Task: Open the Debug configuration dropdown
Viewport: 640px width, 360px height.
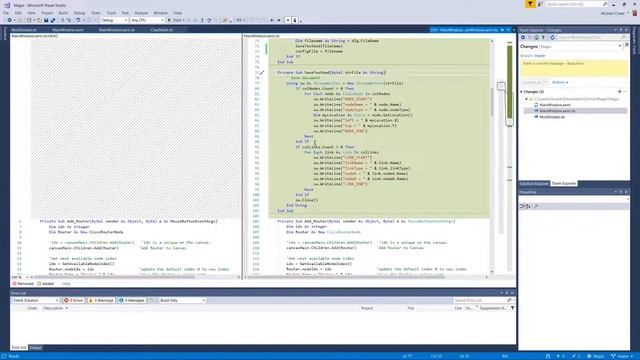Action: point(113,20)
